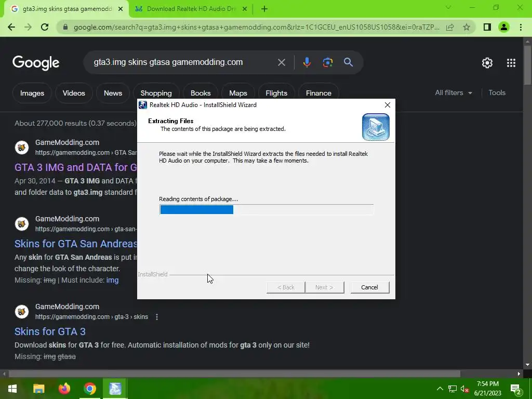
Task: Open the Windows Start menu
Action: [12, 389]
